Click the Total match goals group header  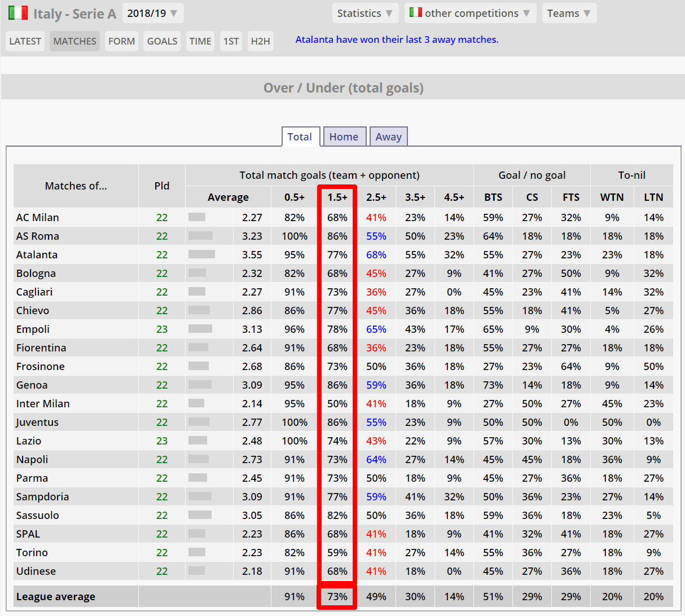(x=330, y=175)
